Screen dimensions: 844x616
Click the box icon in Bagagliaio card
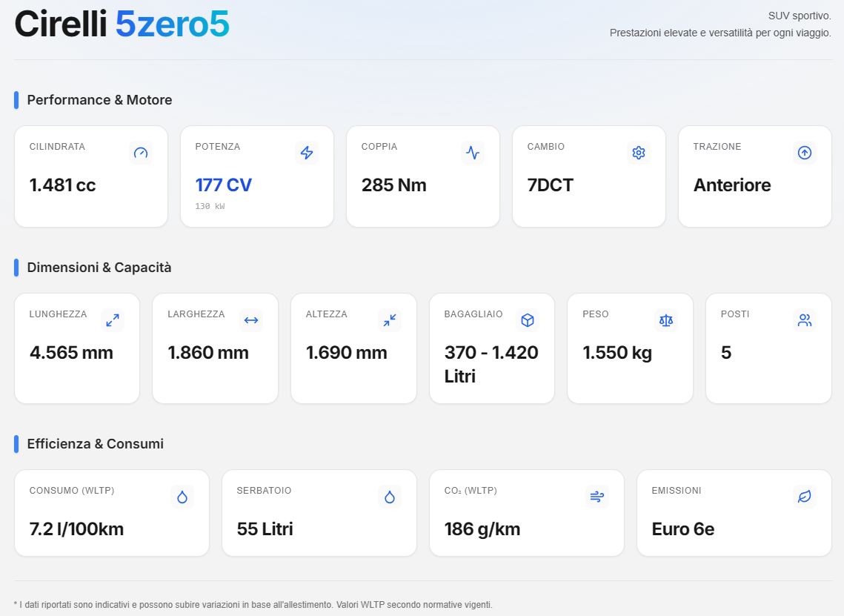528,320
